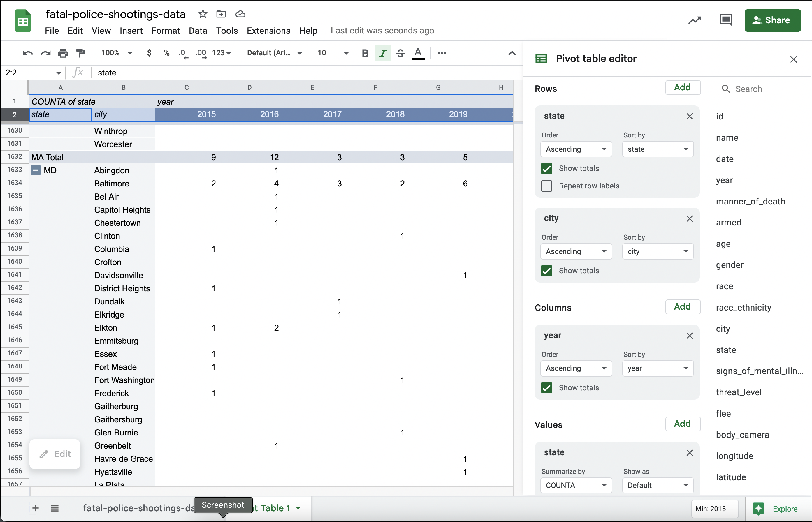Select the Paint format roller icon

pos(80,53)
